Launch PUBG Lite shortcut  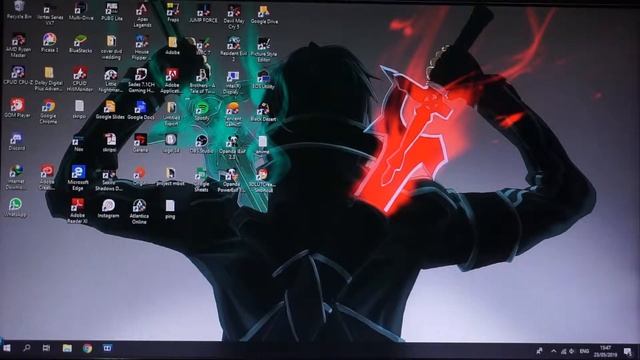111,11
